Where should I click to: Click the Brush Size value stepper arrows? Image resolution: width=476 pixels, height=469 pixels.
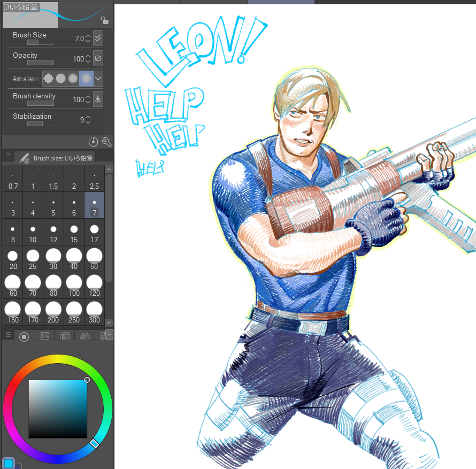click(88, 39)
